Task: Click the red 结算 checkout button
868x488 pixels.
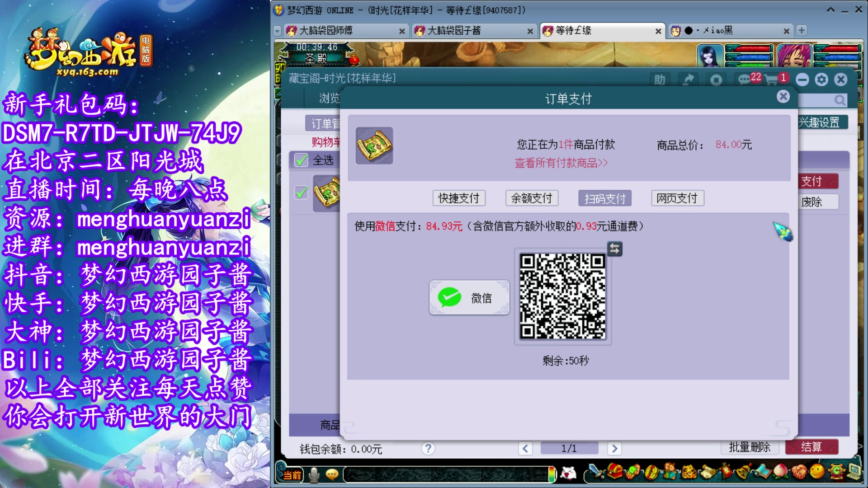Action: tap(811, 447)
